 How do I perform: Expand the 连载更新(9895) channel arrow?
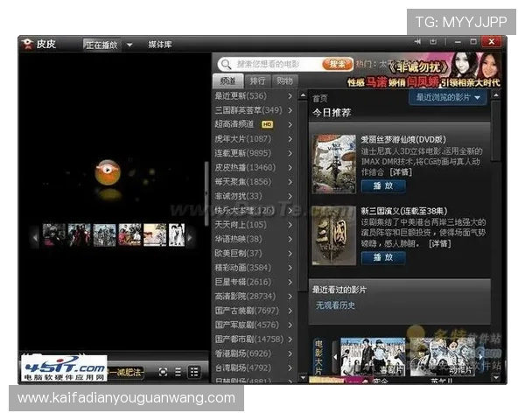pos(290,153)
